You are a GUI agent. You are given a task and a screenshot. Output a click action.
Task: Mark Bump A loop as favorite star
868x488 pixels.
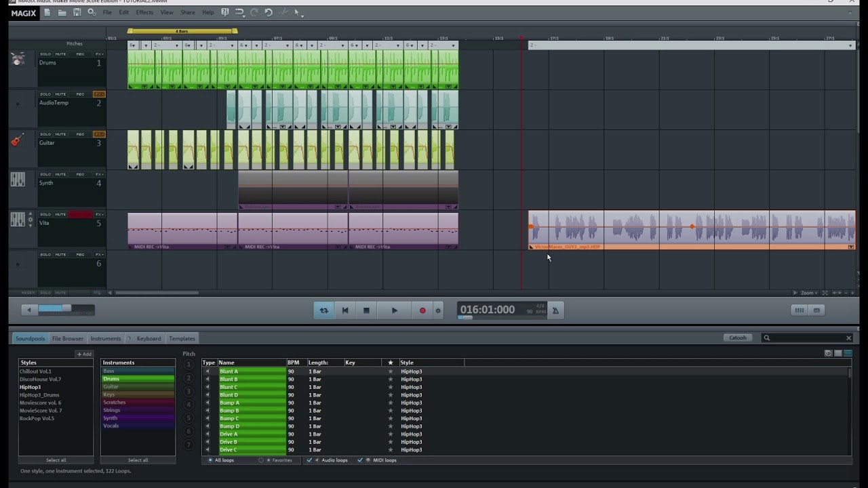[x=390, y=403]
